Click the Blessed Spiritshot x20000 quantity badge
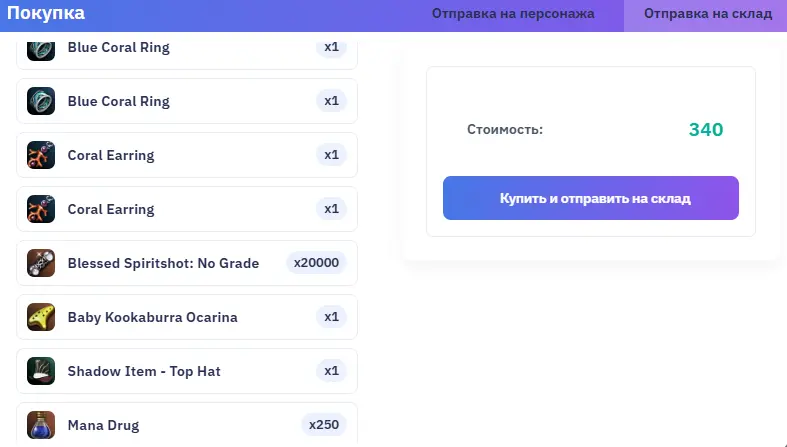787x447 pixels. point(316,263)
